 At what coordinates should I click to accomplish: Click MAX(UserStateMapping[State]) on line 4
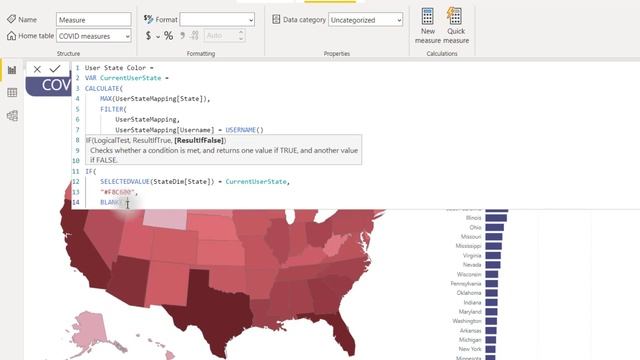tap(153, 98)
